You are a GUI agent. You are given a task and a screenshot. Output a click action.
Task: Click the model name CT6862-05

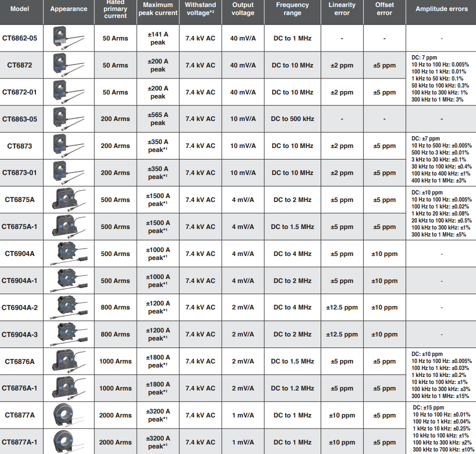tap(19, 38)
